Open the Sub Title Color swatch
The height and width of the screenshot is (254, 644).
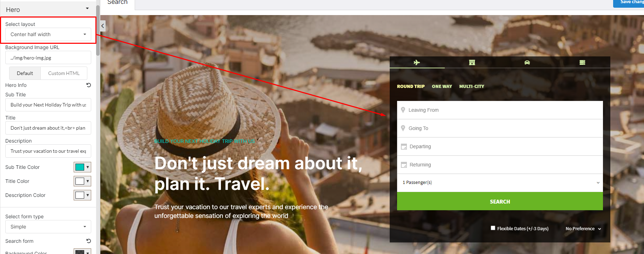82,167
